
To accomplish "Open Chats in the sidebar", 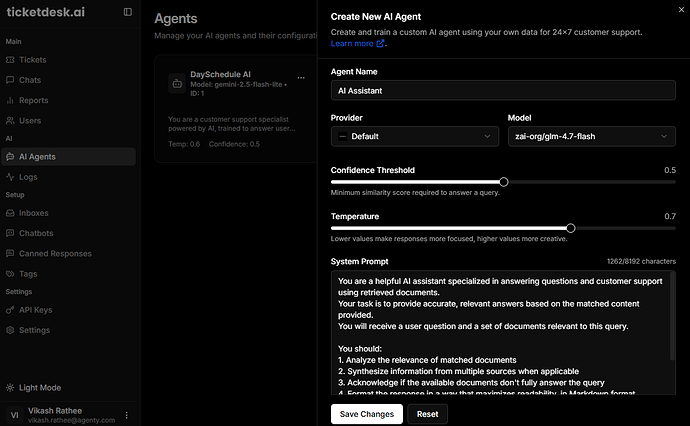I will pos(68,80).
